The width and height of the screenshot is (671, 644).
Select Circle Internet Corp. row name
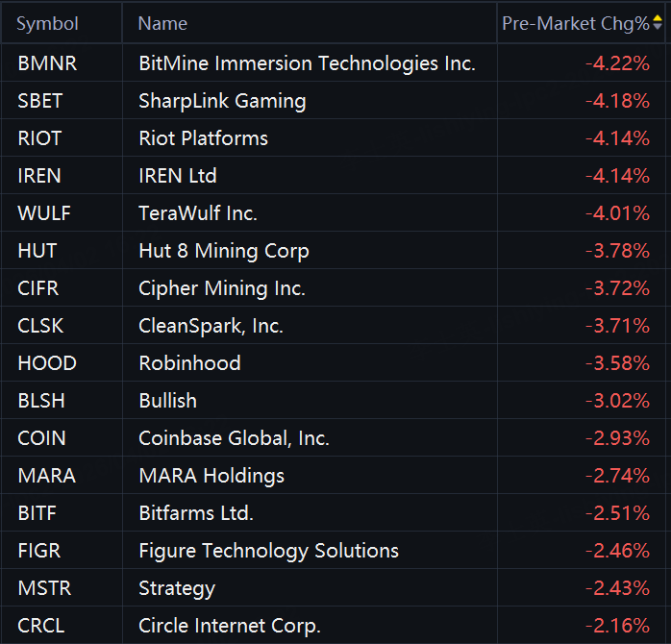(x=230, y=626)
